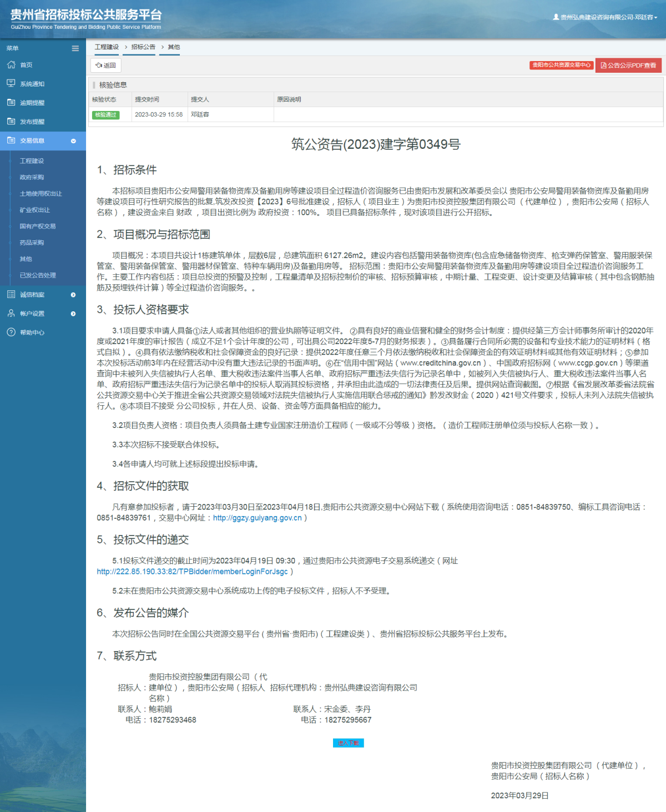Open the 首页 home icon in sidebar
Screen dimensions: 666x812
(x=11, y=65)
